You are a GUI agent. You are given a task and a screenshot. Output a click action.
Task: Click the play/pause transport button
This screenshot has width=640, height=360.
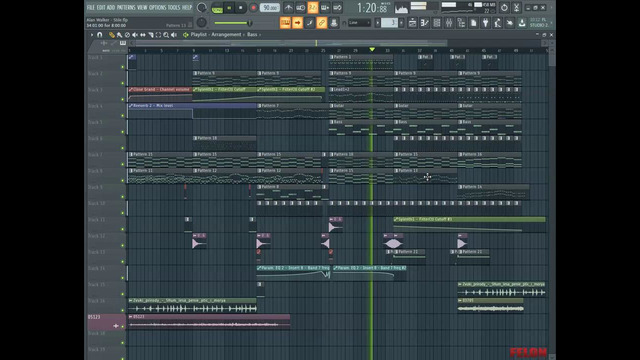[x=229, y=8]
